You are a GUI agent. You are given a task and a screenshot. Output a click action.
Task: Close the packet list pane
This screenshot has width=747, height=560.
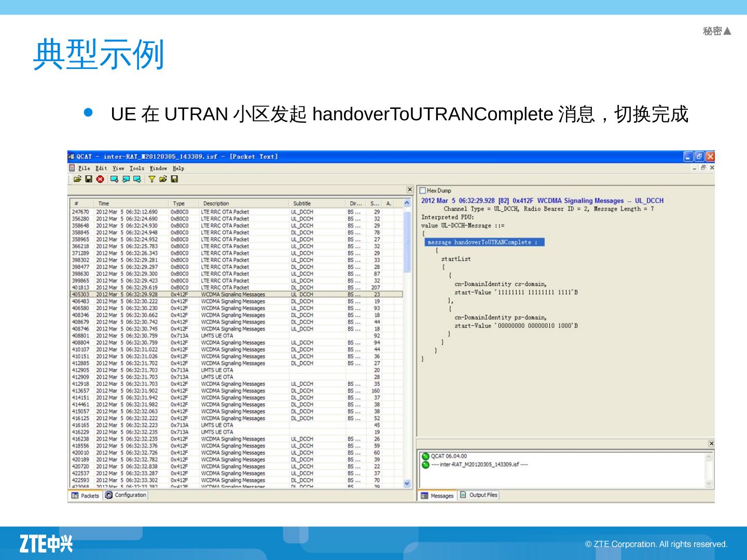point(410,190)
